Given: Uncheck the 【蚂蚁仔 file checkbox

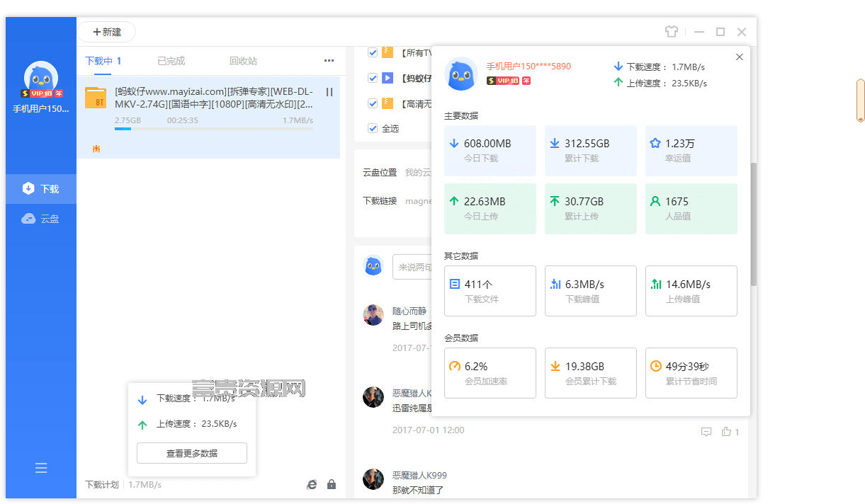Looking at the screenshot, I should click(x=373, y=78).
